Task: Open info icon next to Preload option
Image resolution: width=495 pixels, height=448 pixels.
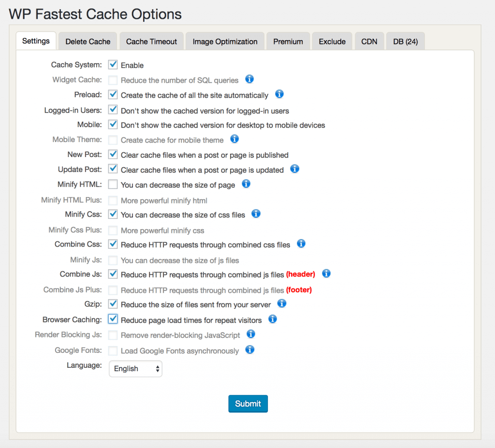Action: [x=279, y=94]
